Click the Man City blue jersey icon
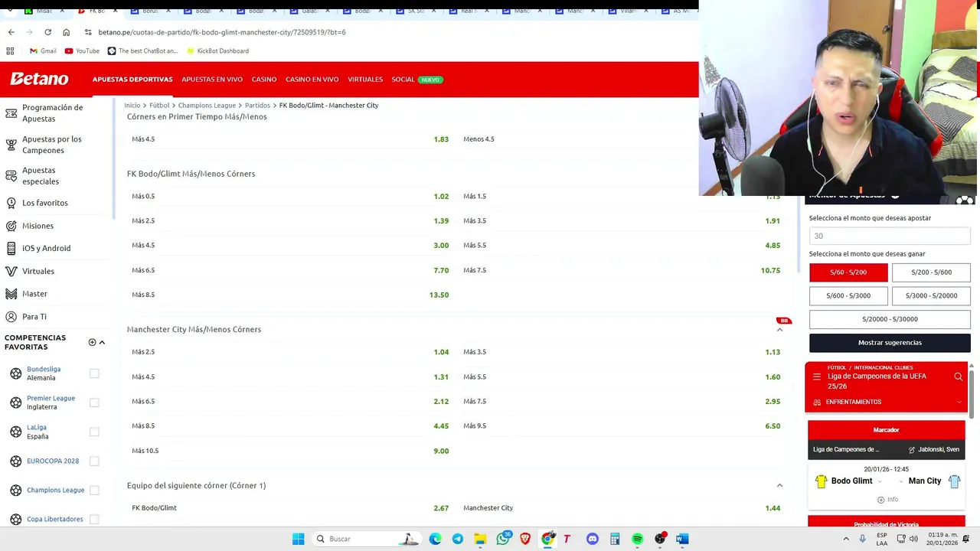The image size is (980, 551). [x=954, y=481]
